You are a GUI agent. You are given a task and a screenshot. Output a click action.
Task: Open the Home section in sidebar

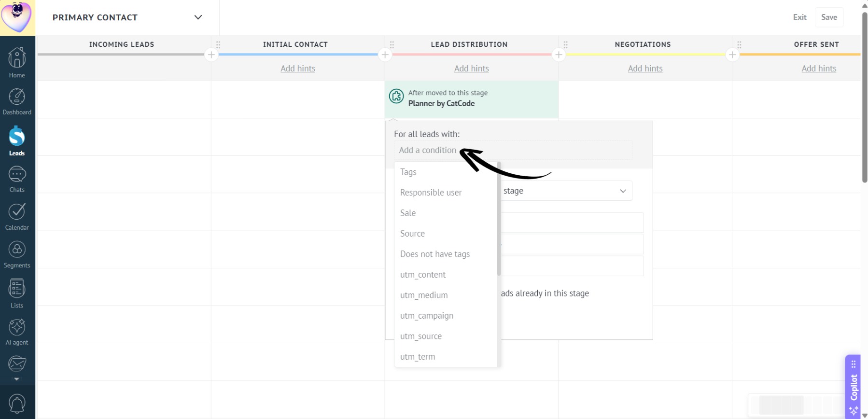pos(17,63)
